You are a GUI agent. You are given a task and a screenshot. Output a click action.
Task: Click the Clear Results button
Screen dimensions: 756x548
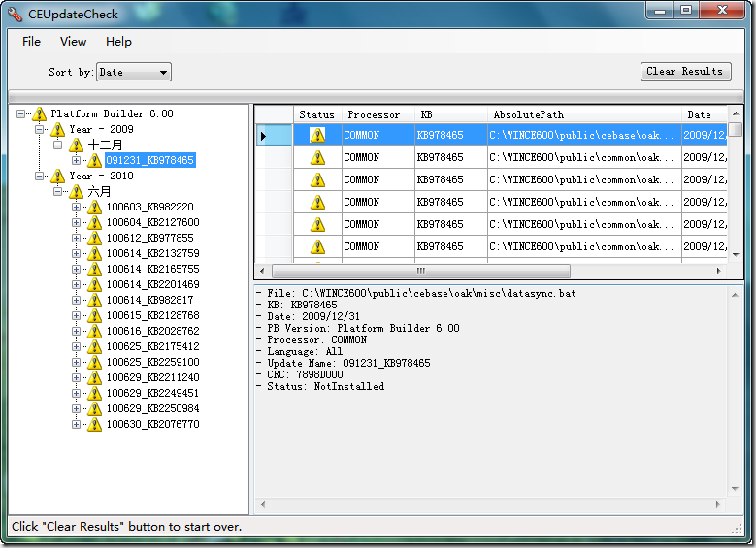tap(685, 72)
